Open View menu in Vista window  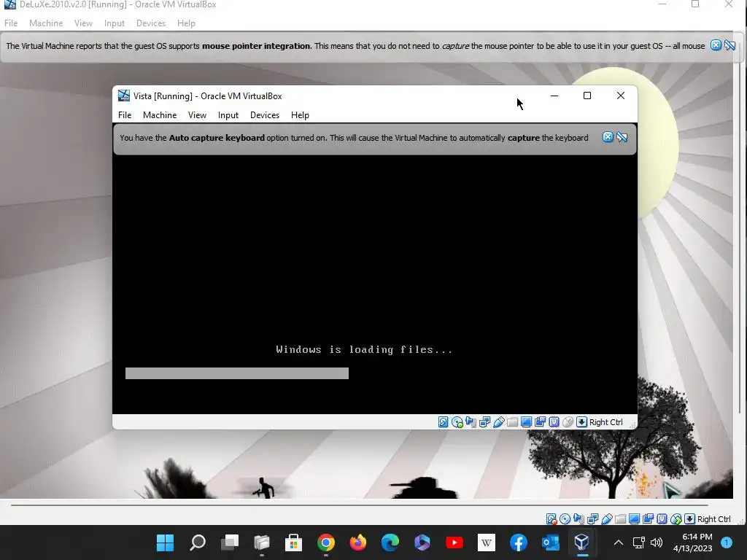(197, 115)
